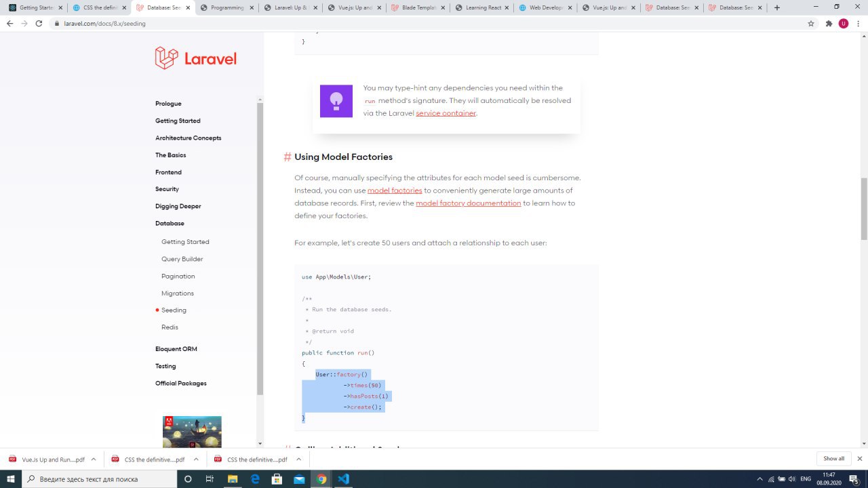Switch to the Blade Templates browser tab
This screenshot has width=868, height=488.
click(x=418, y=7)
